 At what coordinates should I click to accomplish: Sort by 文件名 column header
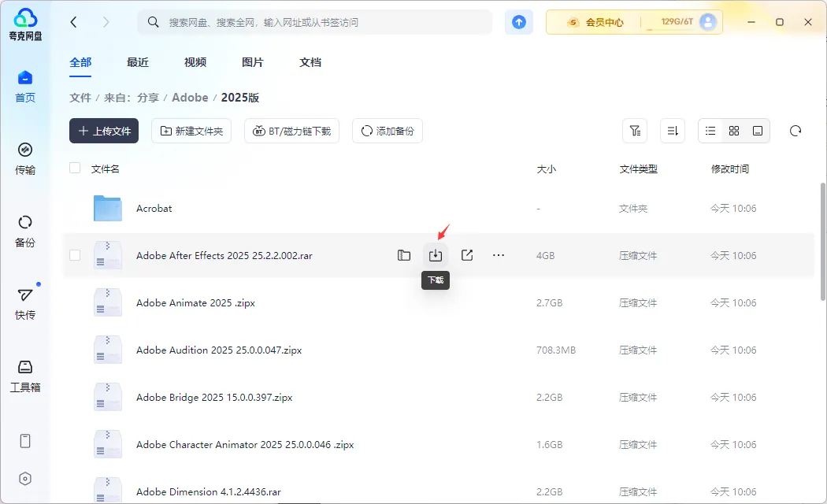pos(106,169)
